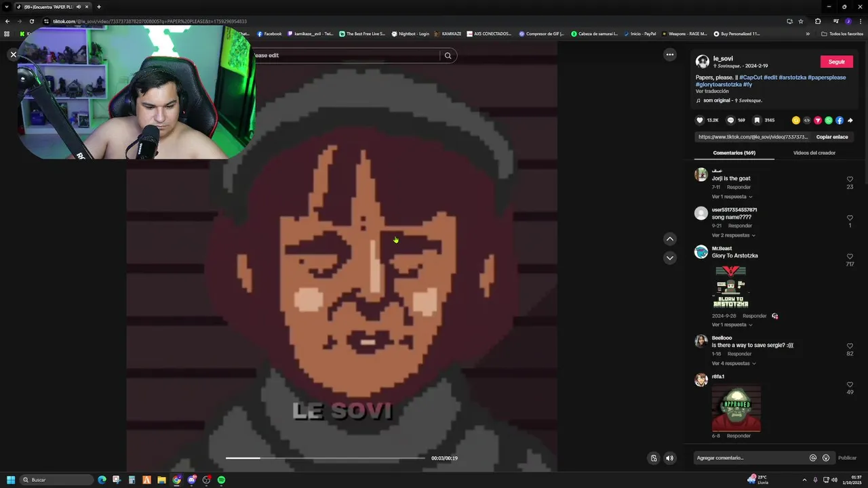The width and height of the screenshot is (868, 488).
Task: Open the KAMIKAZE bookmark
Action: [x=448, y=33]
